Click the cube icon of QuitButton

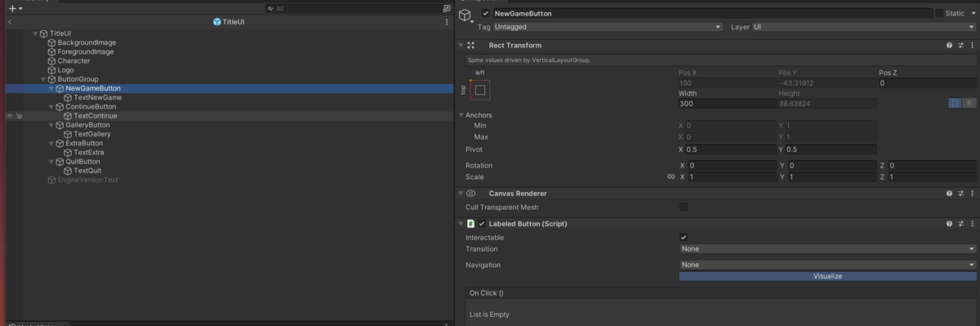click(x=60, y=162)
